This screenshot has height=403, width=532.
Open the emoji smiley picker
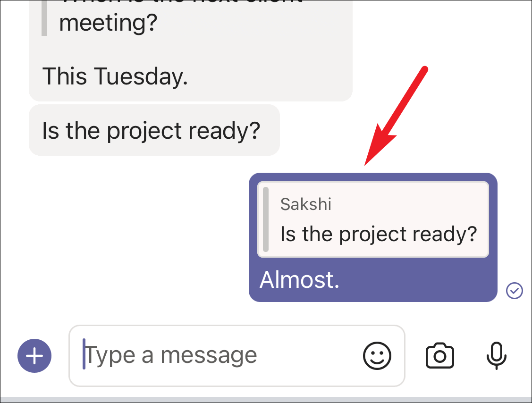(x=377, y=355)
